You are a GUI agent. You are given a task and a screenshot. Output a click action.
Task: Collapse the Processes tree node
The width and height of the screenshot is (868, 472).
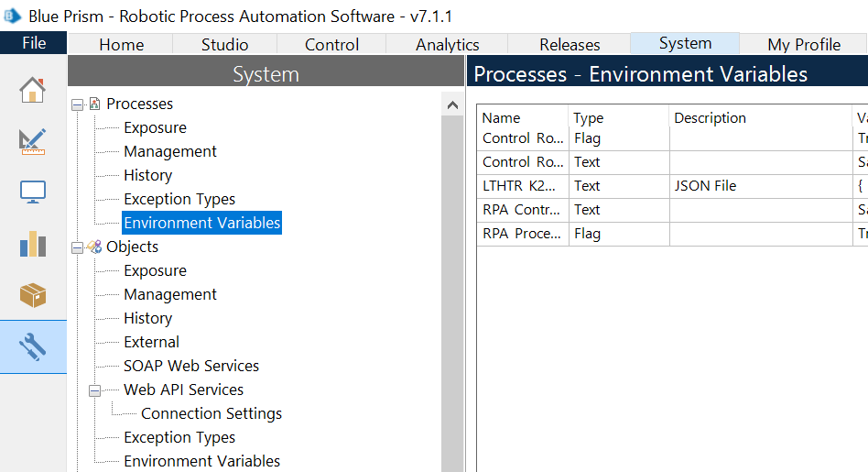pyautogui.click(x=78, y=105)
